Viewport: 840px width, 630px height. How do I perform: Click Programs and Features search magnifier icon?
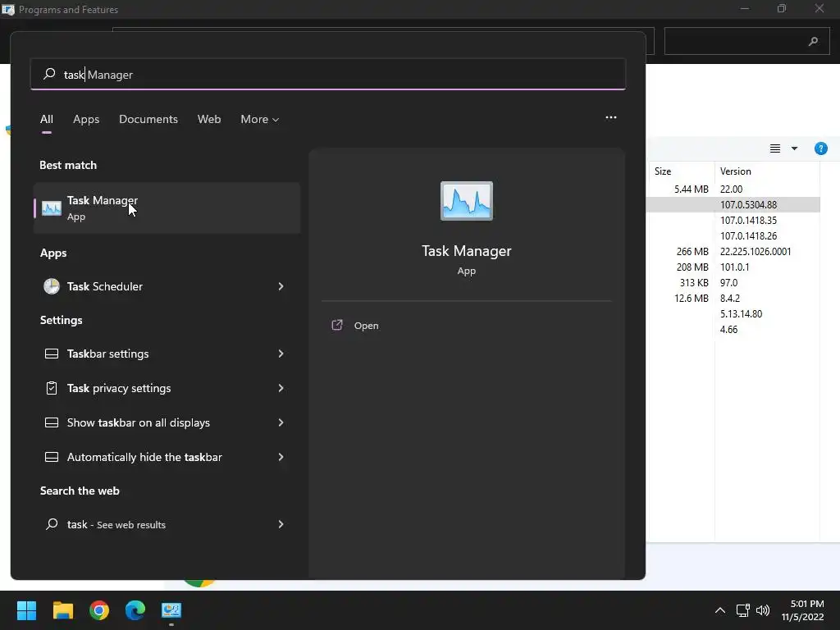813,41
